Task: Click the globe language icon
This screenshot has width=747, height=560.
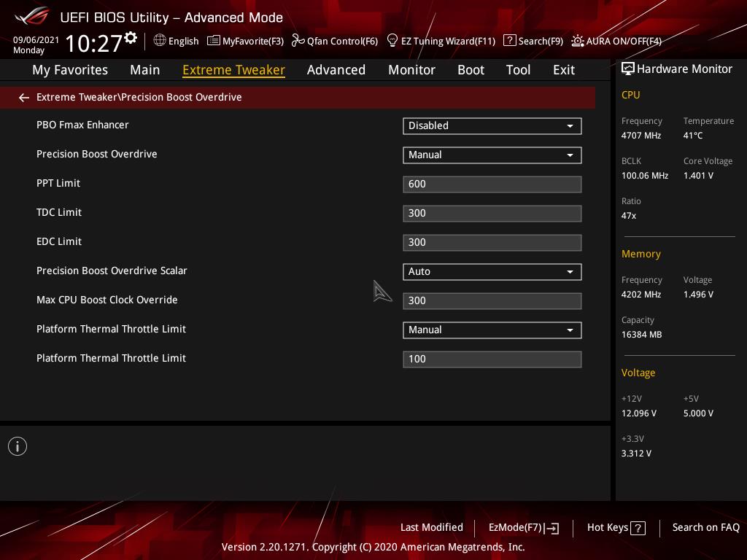Action: coord(160,41)
